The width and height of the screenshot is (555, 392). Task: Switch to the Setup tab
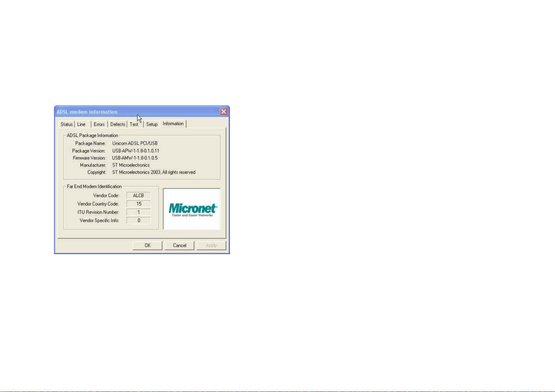pos(152,124)
